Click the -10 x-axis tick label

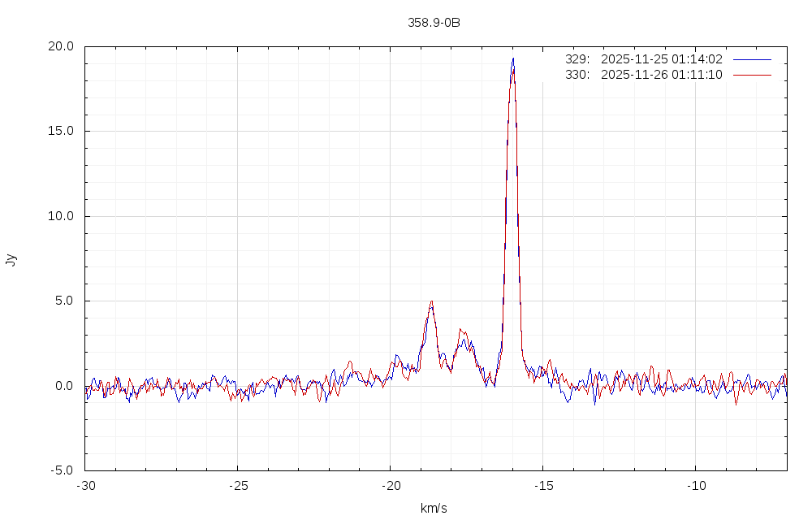(x=695, y=485)
